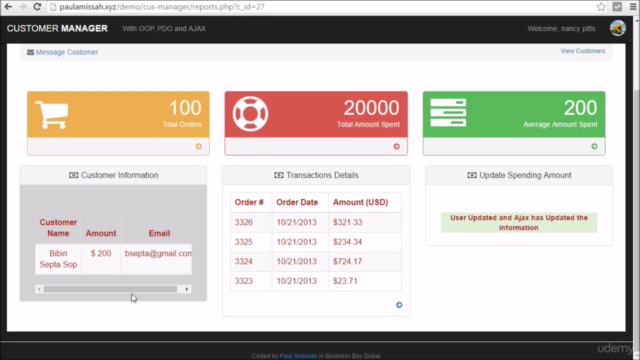This screenshot has width=640, height=360.
Task: Click the With OOP, PDO and AJAX subtitle
Action: (x=164, y=29)
